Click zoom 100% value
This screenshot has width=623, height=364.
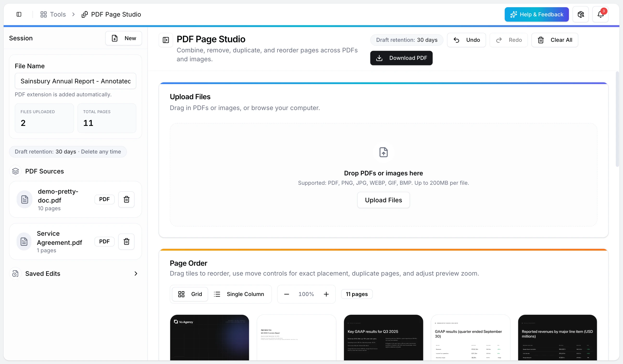(306, 294)
